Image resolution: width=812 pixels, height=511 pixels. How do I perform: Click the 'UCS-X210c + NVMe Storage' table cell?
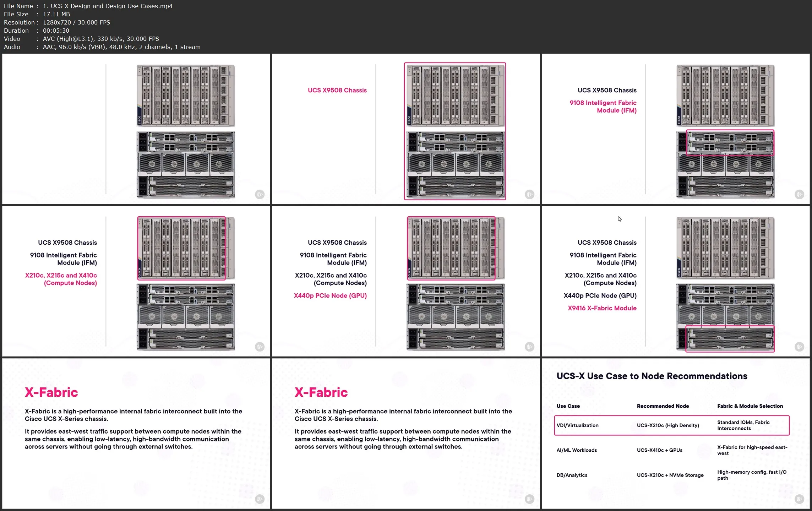670,475
